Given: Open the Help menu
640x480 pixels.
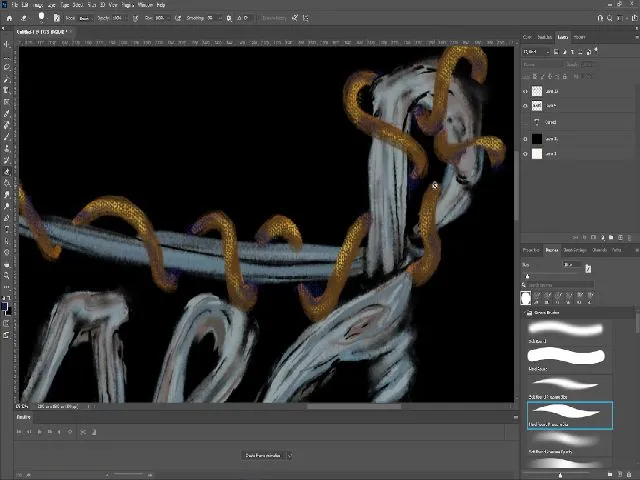Looking at the screenshot, I should [x=161, y=5].
